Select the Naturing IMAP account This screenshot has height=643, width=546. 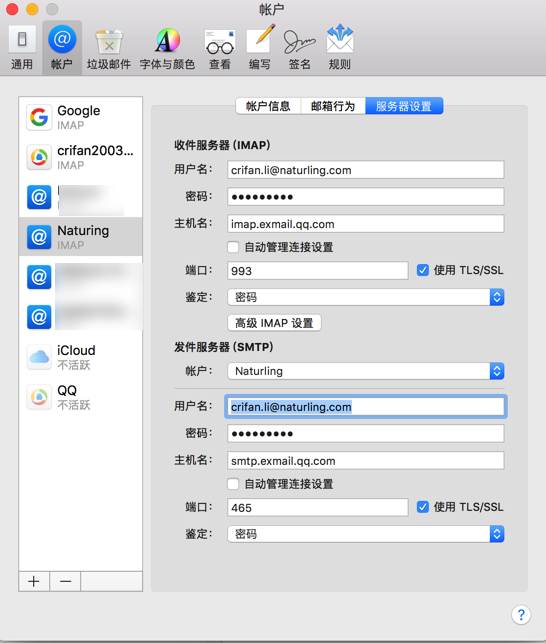point(80,237)
